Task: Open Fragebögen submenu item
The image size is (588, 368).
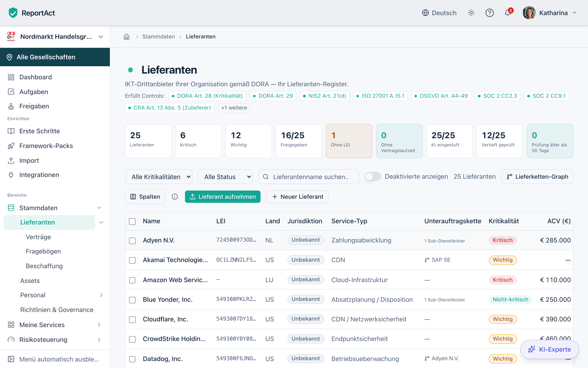Action: (x=43, y=251)
